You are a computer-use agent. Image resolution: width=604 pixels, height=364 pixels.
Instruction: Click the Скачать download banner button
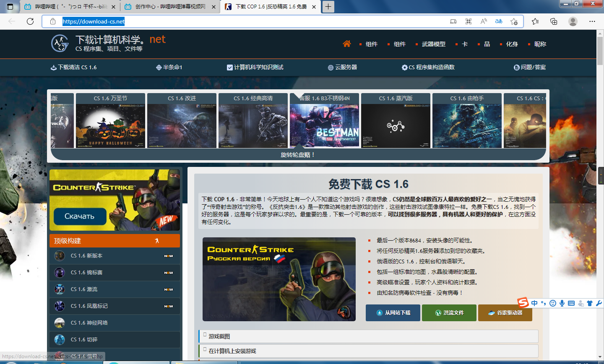click(80, 216)
